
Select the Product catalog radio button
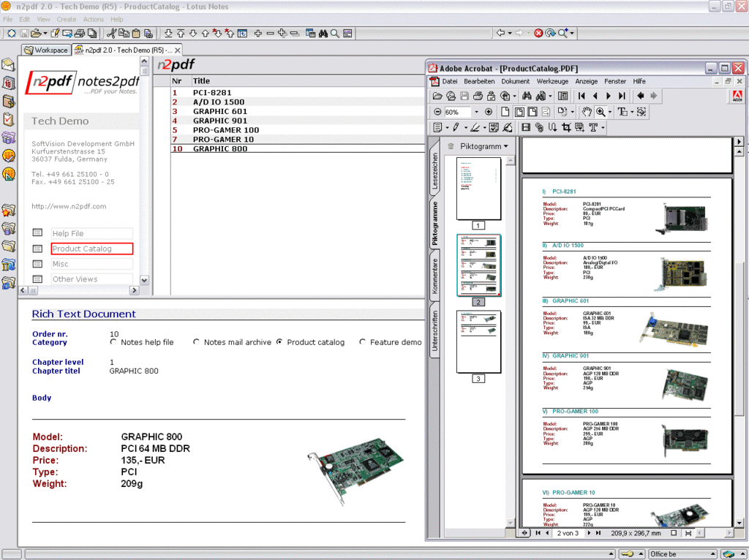point(279,342)
